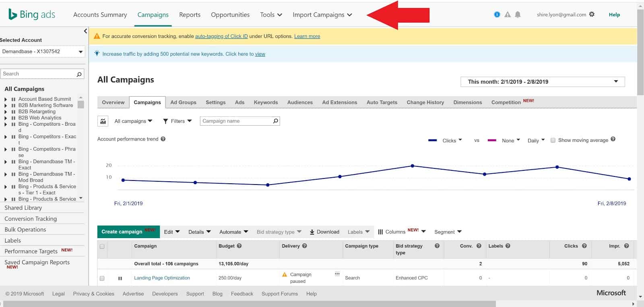Click the Download button
The height and width of the screenshot is (307, 644).
(324, 232)
